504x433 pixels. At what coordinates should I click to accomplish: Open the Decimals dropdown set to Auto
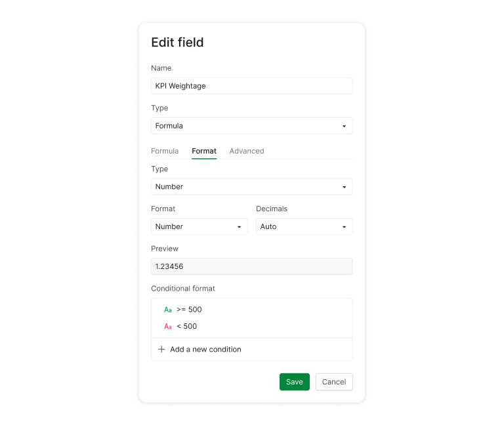coord(304,226)
